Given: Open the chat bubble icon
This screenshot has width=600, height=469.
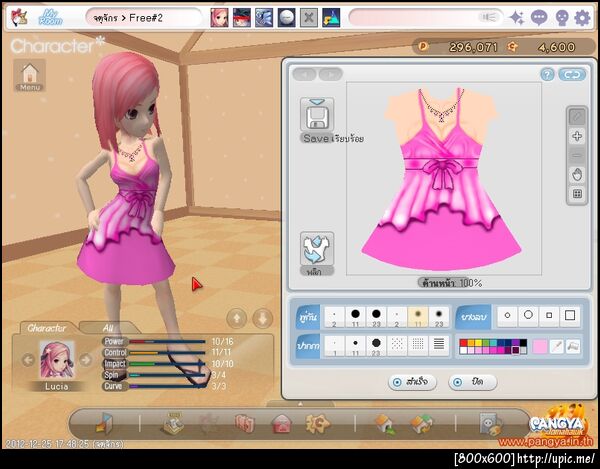Looking at the screenshot, I should [539, 18].
